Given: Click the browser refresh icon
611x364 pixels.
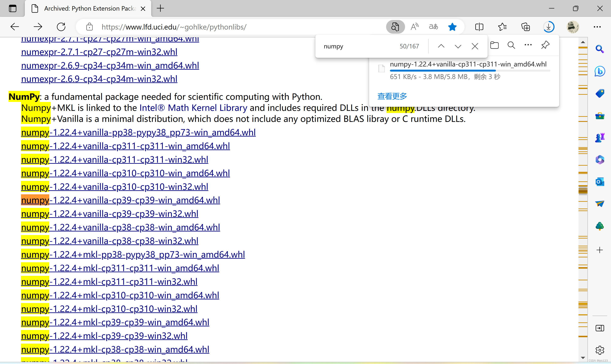Looking at the screenshot, I should pos(61,27).
